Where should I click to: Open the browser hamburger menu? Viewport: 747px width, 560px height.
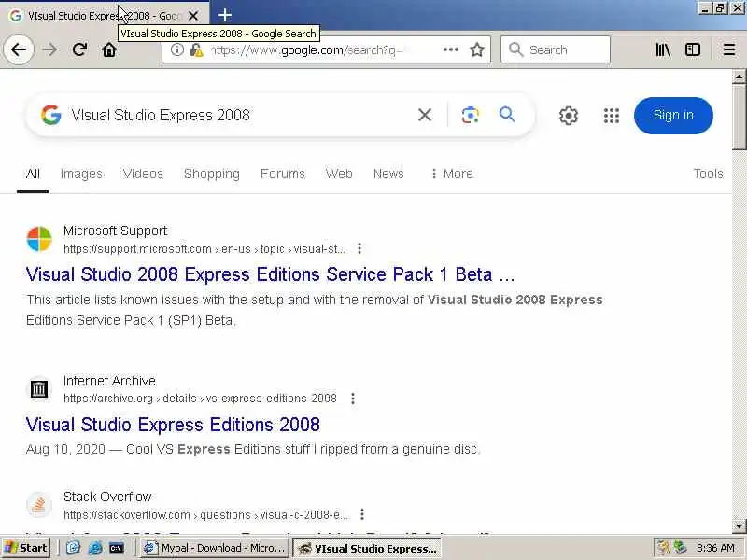729,49
